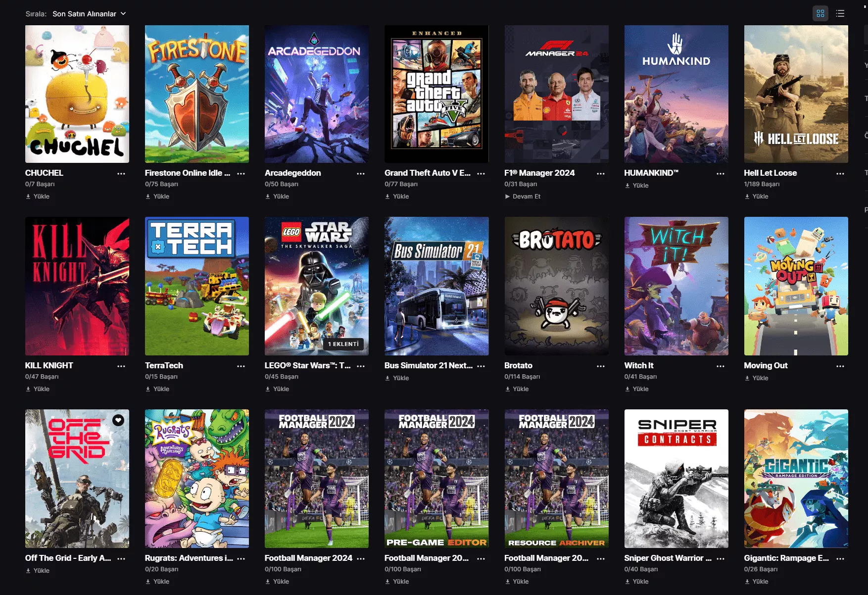Open the Sniper Ghost Warrior title link
868x595 pixels.
[x=668, y=558]
